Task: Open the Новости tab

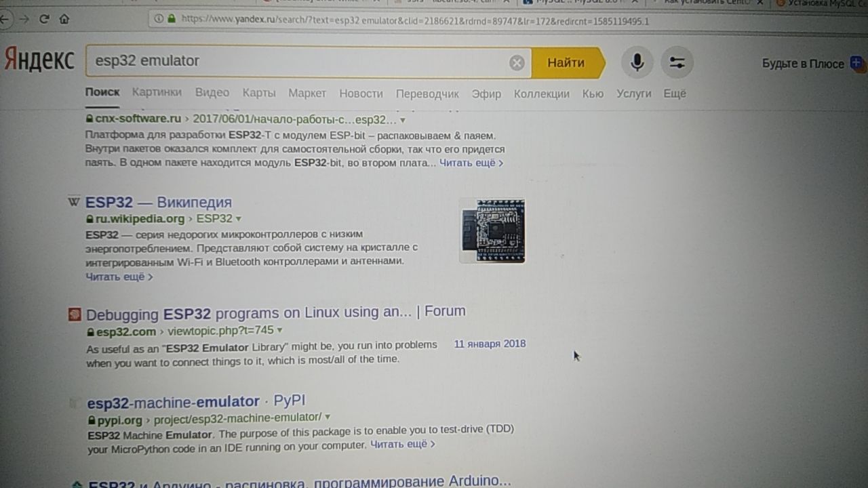Action: pyautogui.click(x=361, y=94)
